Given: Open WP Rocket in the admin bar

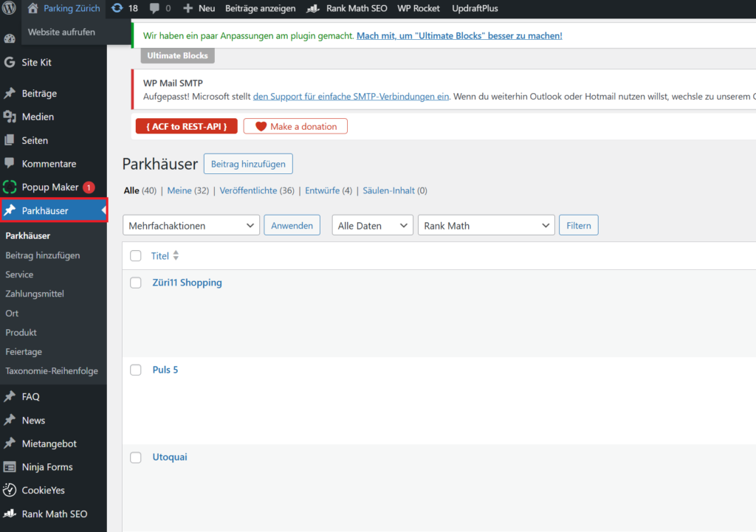Looking at the screenshot, I should (419, 9).
